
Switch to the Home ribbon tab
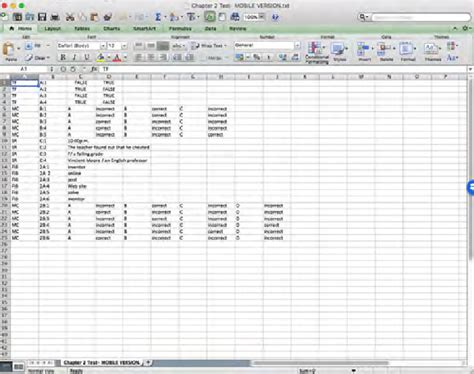tap(21, 29)
